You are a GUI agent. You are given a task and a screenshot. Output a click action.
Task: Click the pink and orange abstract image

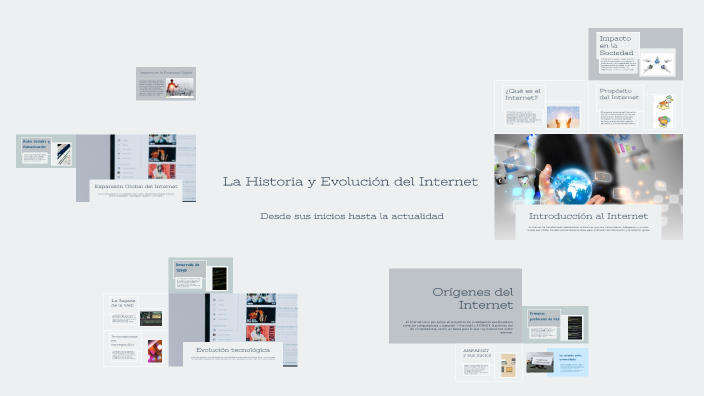click(x=155, y=351)
